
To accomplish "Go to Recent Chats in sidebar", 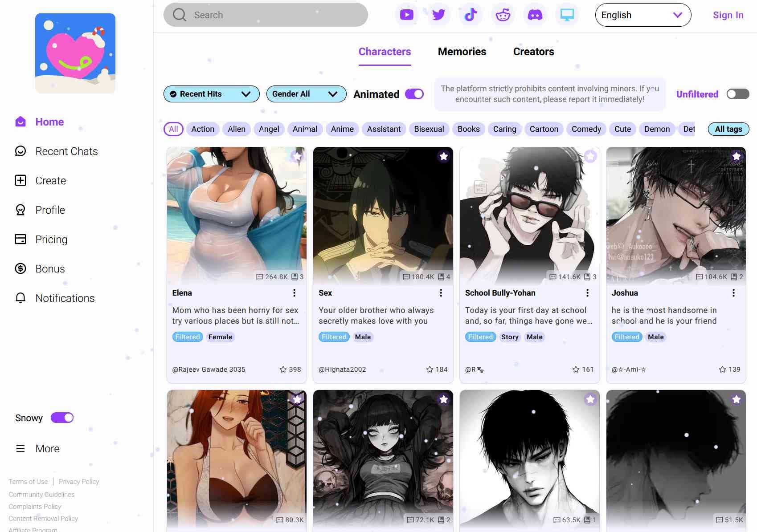I will tap(66, 151).
